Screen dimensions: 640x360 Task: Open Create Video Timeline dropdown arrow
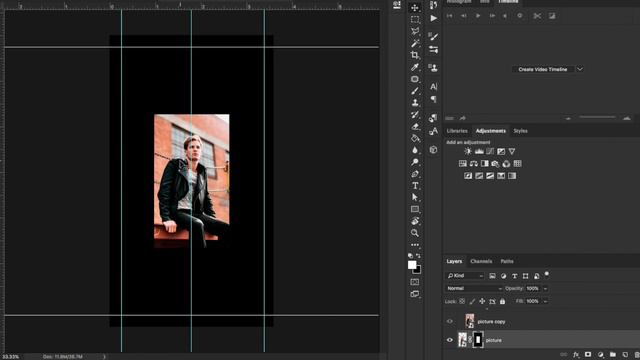(x=580, y=69)
